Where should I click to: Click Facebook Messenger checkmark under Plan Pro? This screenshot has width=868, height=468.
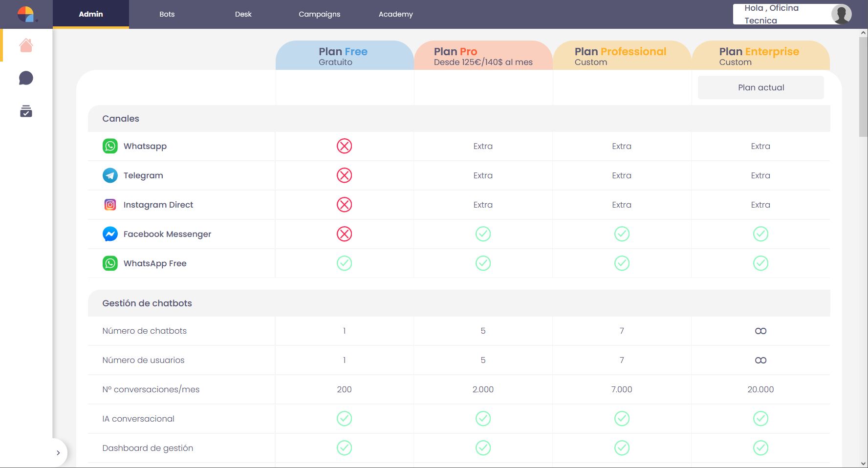pos(483,234)
